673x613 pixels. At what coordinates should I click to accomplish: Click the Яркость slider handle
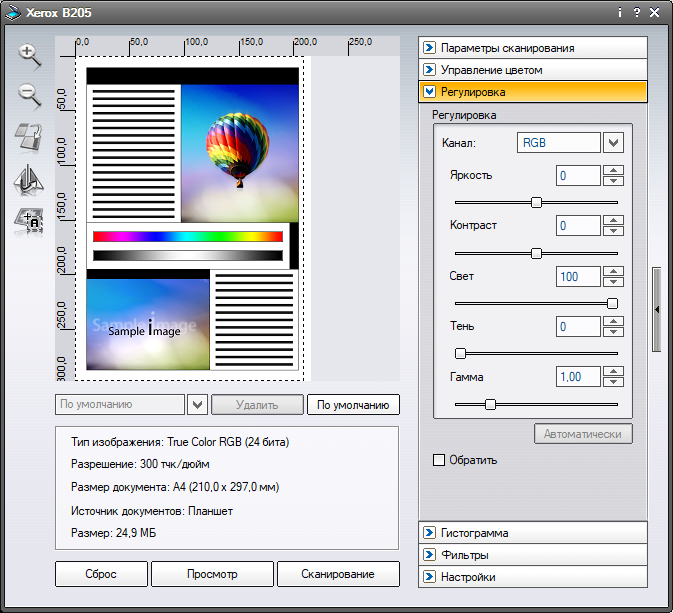(537, 202)
